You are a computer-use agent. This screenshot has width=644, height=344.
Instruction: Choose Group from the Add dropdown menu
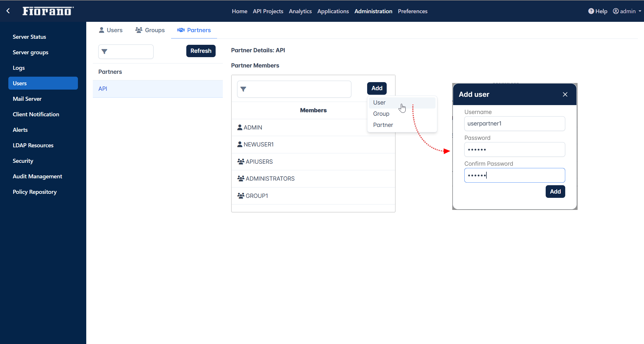(402, 114)
